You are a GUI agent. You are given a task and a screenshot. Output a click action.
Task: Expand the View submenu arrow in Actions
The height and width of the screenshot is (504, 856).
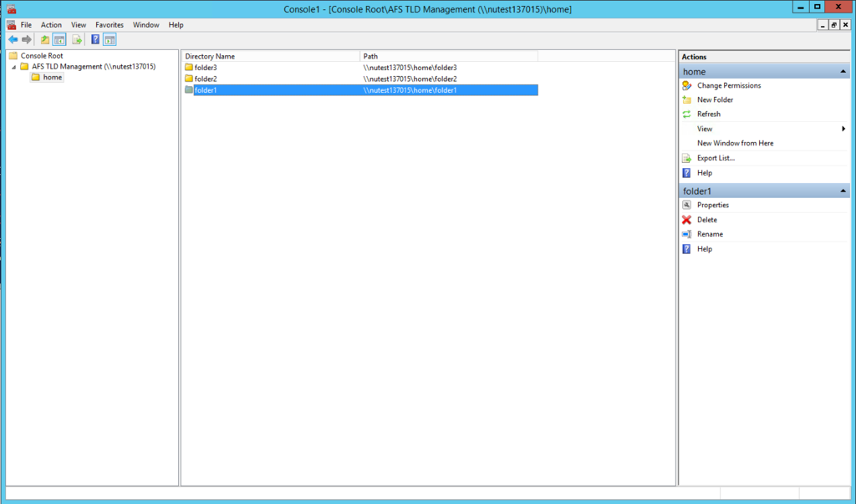tap(843, 129)
